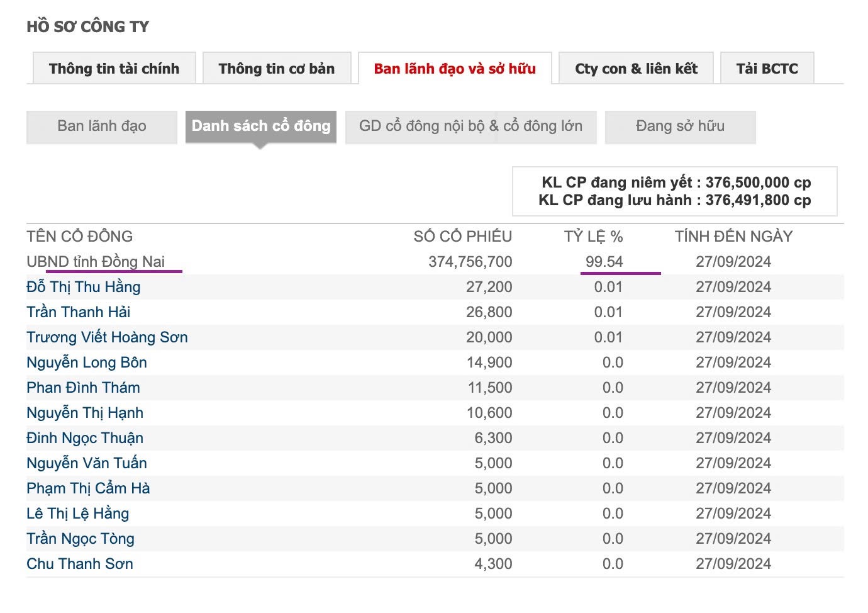Open Lê Thị Lệ Hằng link

pyautogui.click(x=78, y=514)
